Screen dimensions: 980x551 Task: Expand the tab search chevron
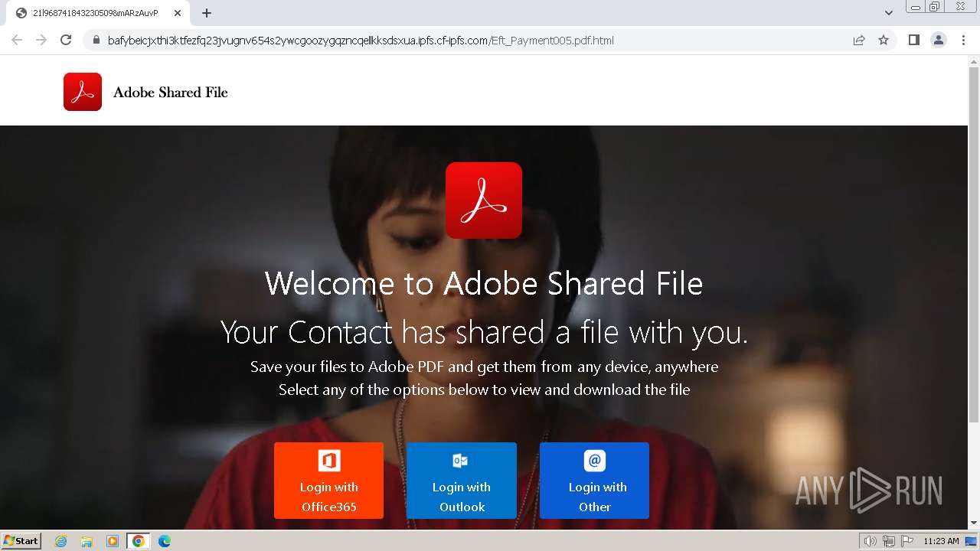889,13
